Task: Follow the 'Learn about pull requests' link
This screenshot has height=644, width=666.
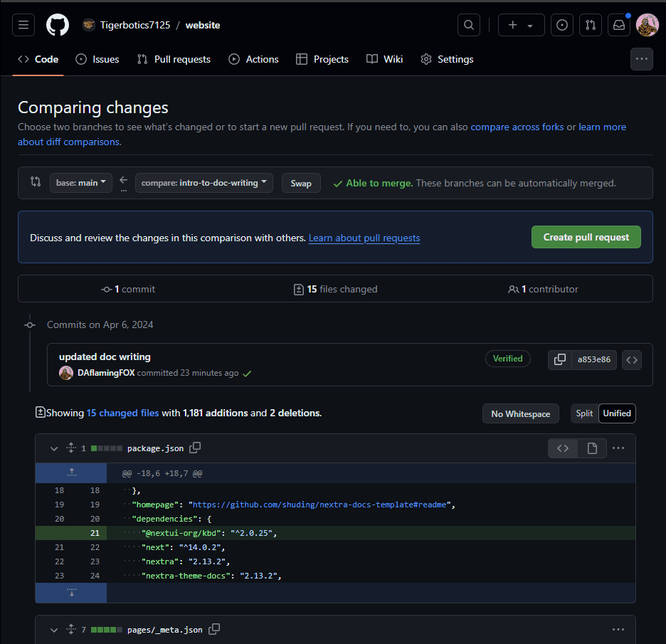Action: click(x=364, y=238)
